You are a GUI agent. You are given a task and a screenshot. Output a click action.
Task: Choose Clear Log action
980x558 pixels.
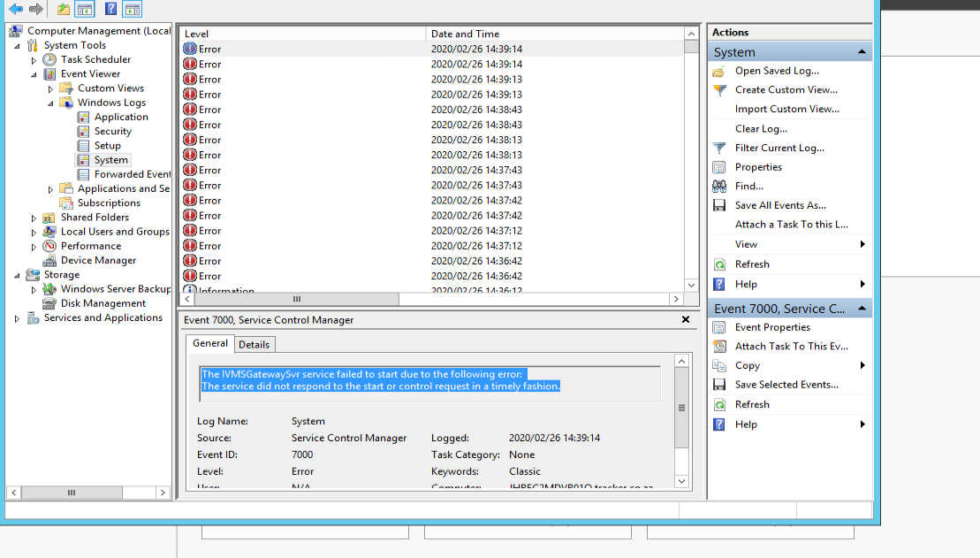tap(761, 129)
